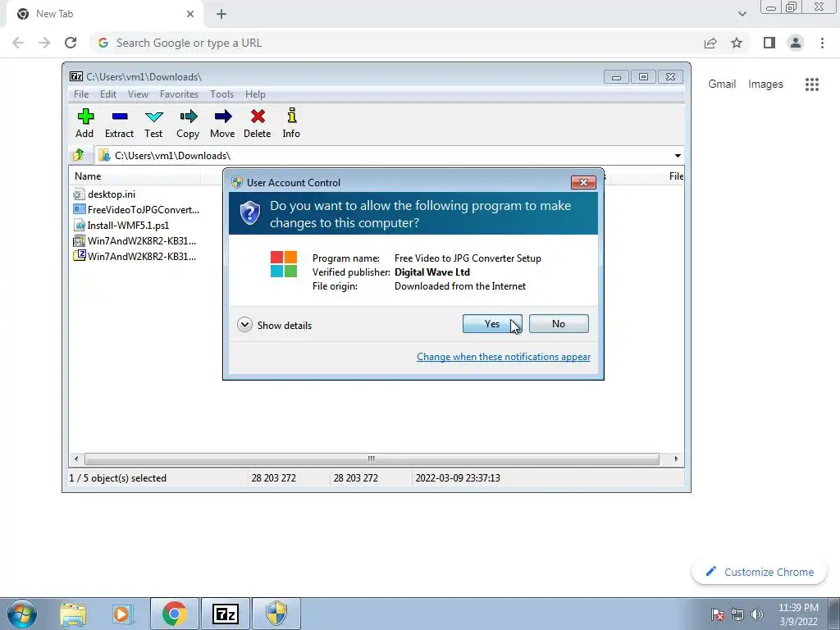Select the Move arrow in 7-Zip toolbar
This screenshot has height=630, width=840.
222,123
